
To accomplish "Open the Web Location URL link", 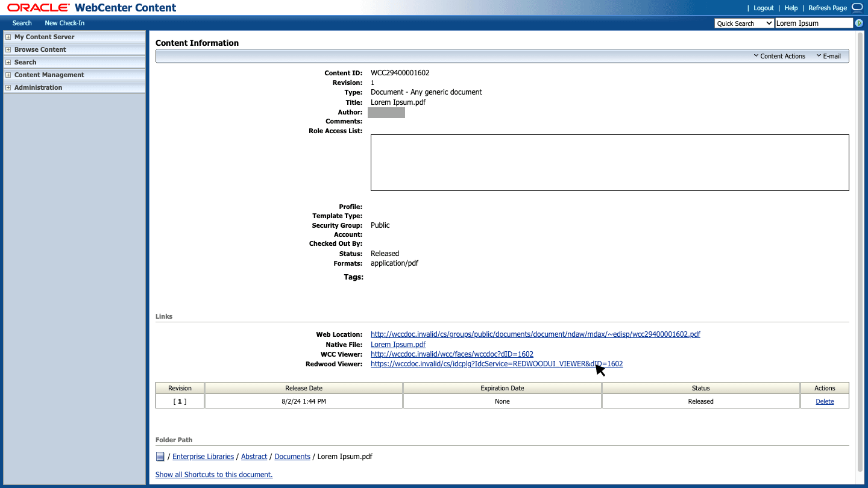I will (535, 334).
